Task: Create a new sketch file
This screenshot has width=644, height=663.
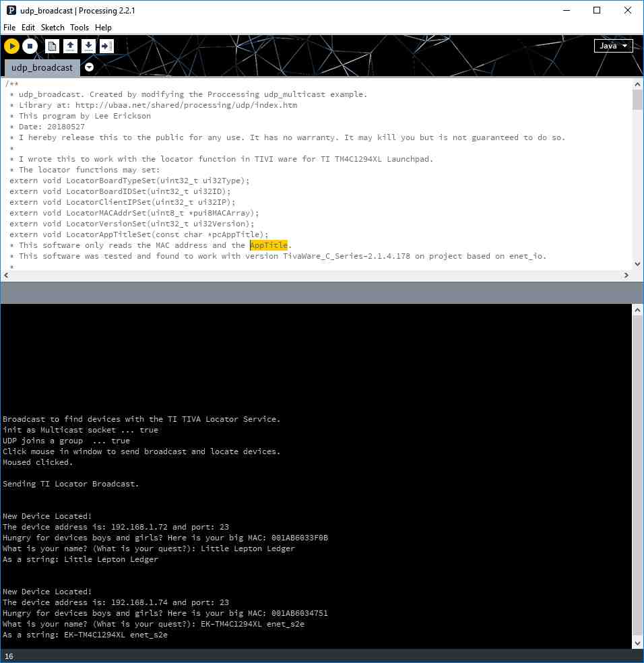Action: pyautogui.click(x=52, y=46)
